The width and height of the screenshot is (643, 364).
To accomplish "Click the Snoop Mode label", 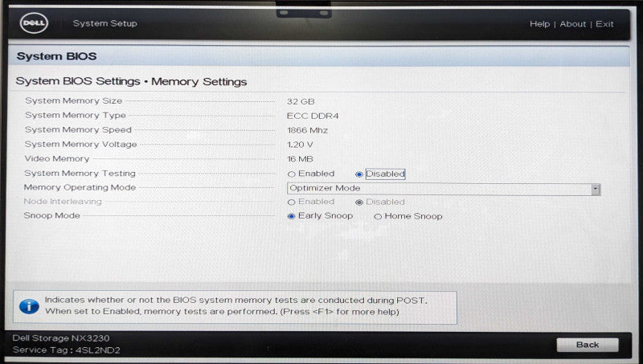I will (x=51, y=215).
